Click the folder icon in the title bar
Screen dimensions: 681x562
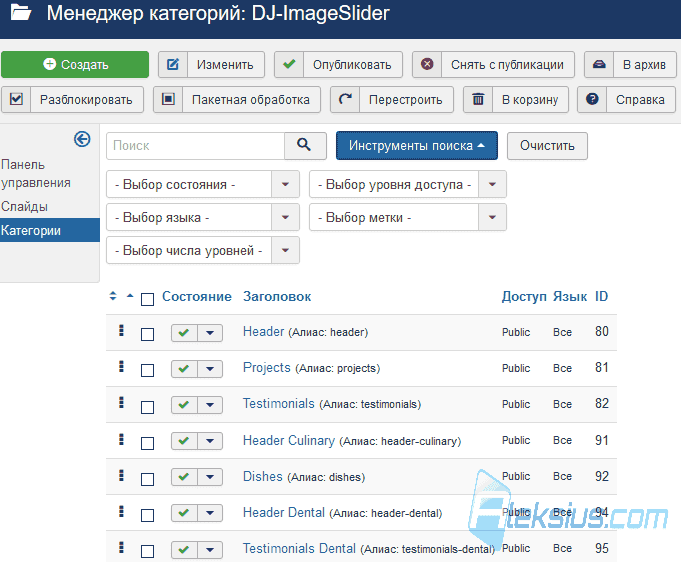[21, 12]
